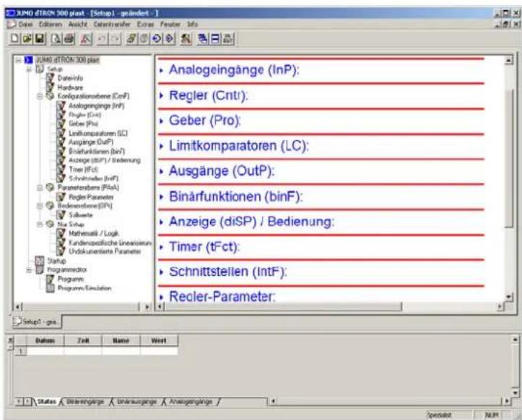The height and width of the screenshot is (420, 522).
Task: Open the Extras menu
Action: (x=145, y=25)
